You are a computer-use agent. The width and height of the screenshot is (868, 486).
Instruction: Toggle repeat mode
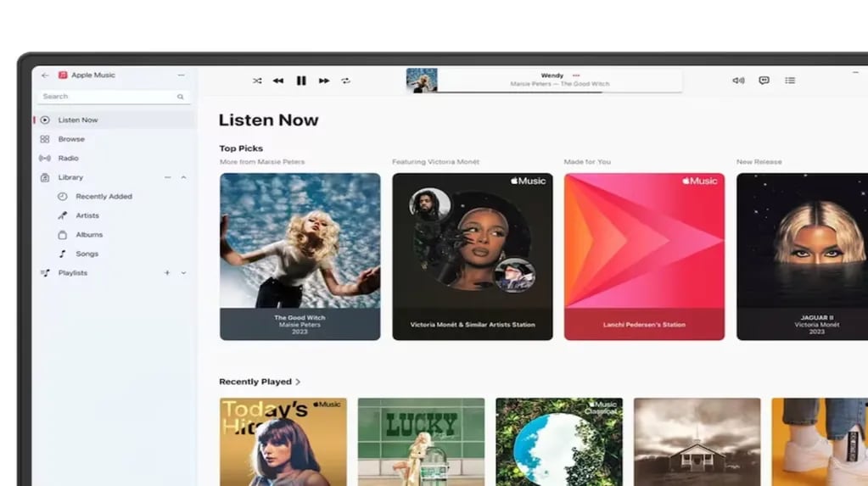tap(346, 81)
